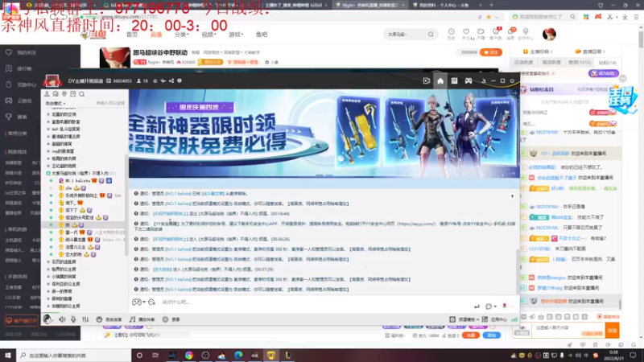Open the mixer sliders icon in YY bottom bar
Viewport: 644px width, 362px height.
pyautogui.click(x=85, y=319)
